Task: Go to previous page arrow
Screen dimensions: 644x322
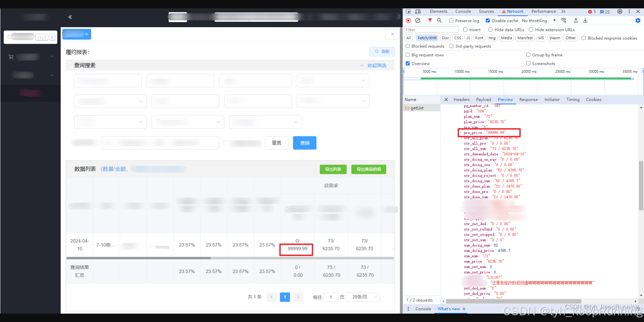Action: pos(271,297)
